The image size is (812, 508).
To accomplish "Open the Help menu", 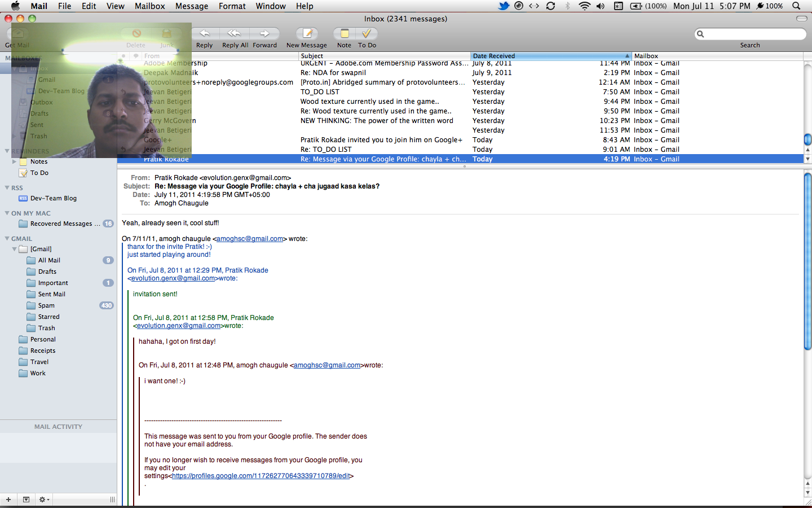I will (304, 6).
